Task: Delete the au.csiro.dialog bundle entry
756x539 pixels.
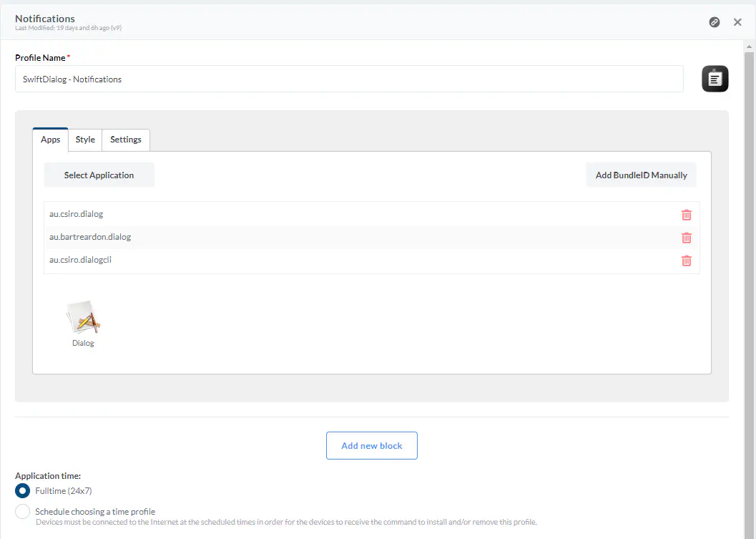Action: pyautogui.click(x=686, y=215)
